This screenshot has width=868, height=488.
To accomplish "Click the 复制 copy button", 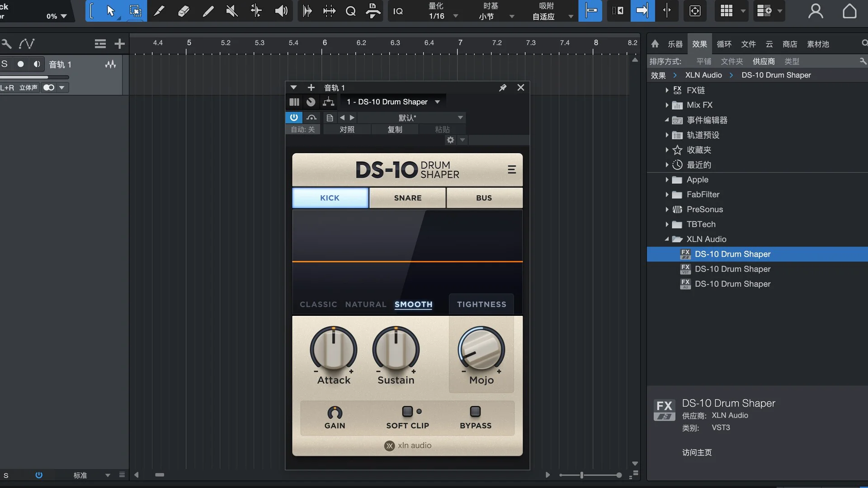I will 395,130.
